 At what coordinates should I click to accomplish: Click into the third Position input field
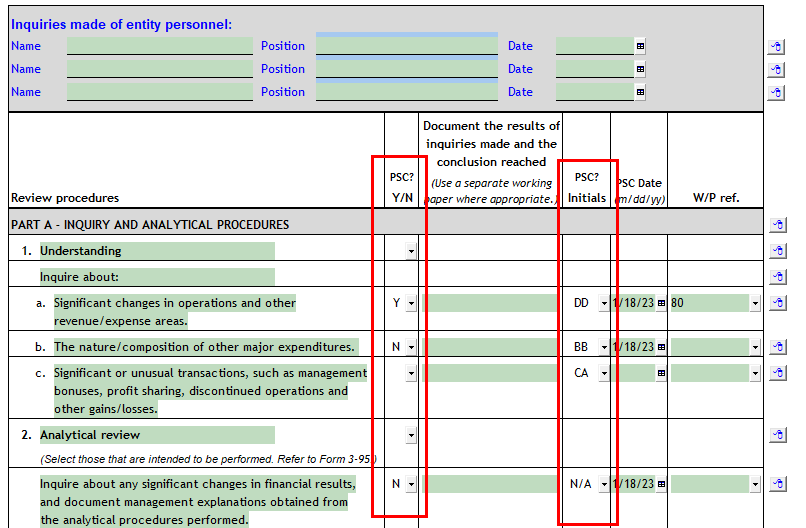407,92
